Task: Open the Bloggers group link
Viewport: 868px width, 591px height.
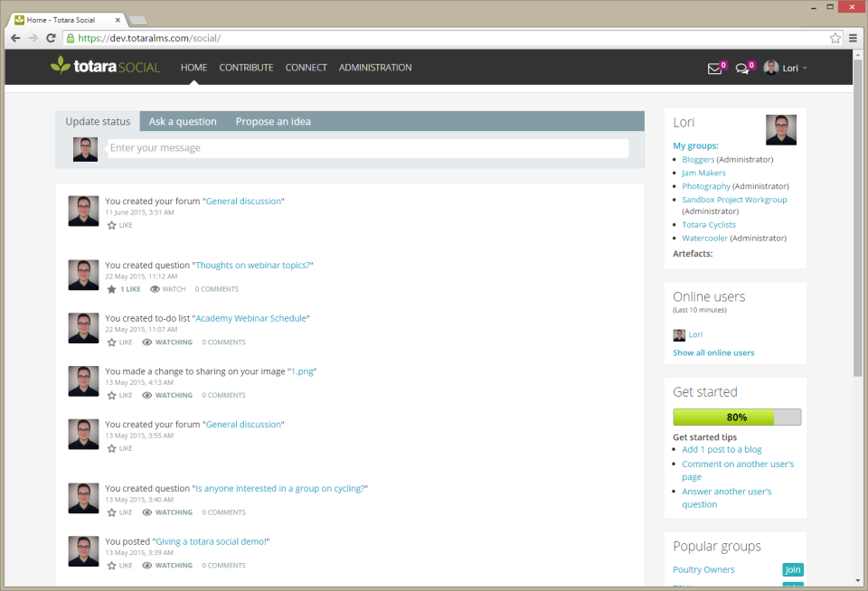Action: [698, 160]
